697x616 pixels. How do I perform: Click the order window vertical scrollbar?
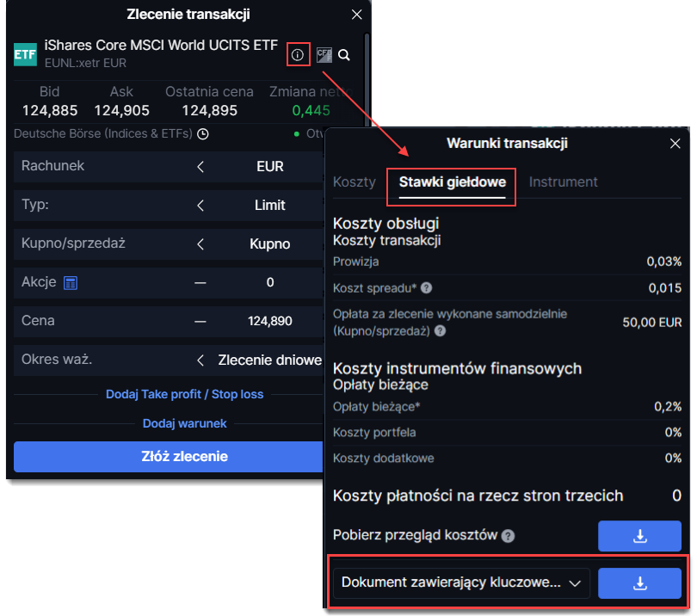367,80
